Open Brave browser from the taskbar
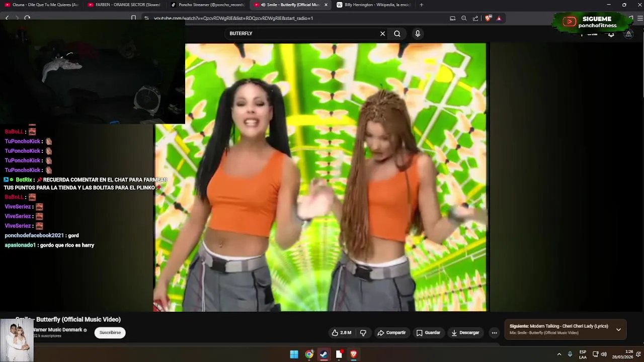Image resolution: width=644 pixels, height=362 pixels. tap(354, 354)
